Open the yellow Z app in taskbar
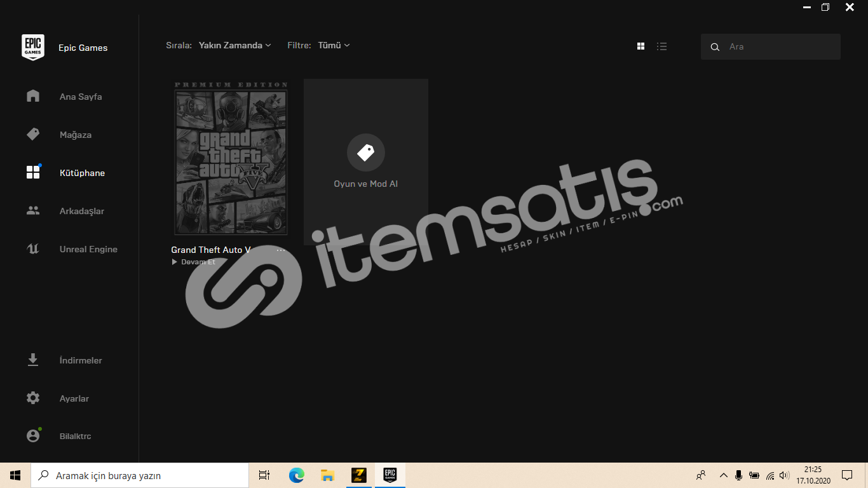The height and width of the screenshot is (488, 868). pos(359,475)
